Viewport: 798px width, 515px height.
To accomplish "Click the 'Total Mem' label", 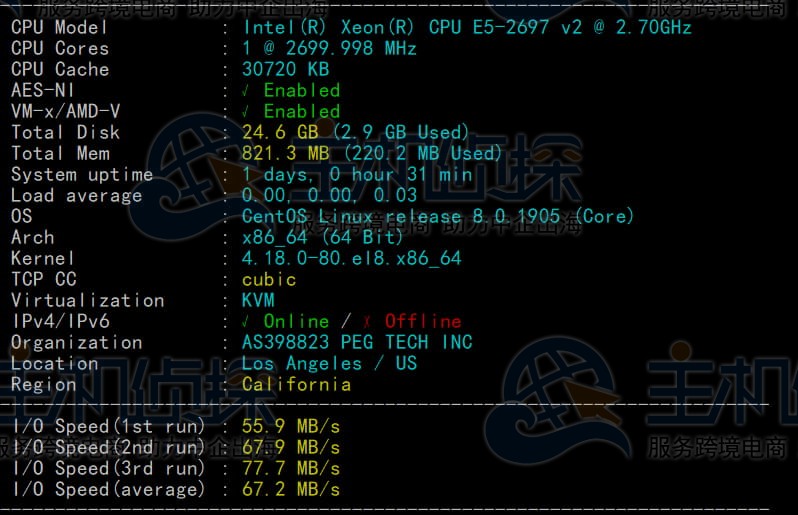I will 60,153.
